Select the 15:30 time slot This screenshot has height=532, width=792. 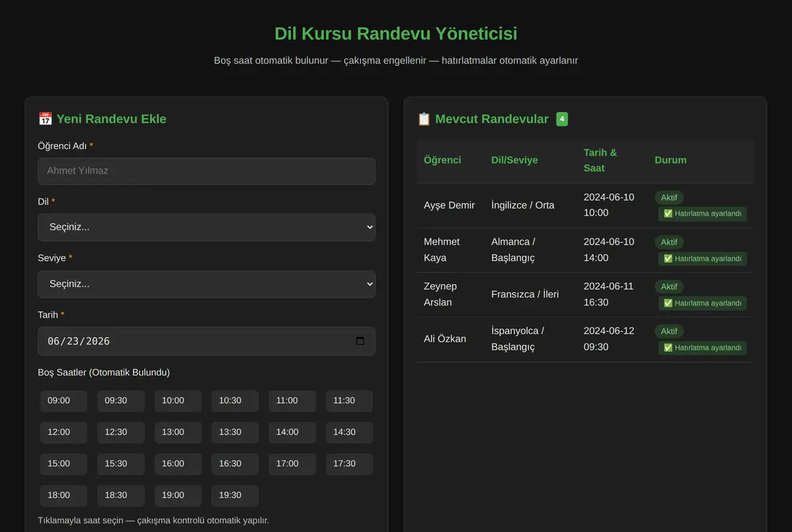pos(121,464)
